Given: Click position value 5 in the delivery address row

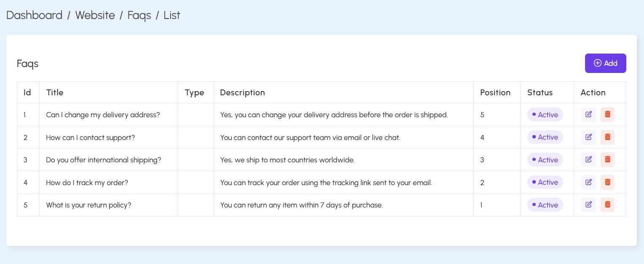Looking at the screenshot, I should 482,115.
